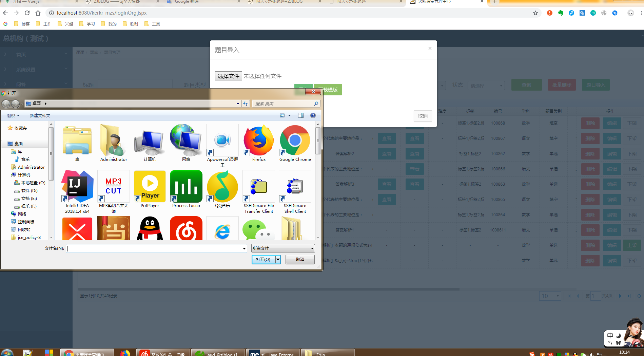Select the Administrator folder icon
Viewport: 644px width, 356px height.
[x=113, y=140]
